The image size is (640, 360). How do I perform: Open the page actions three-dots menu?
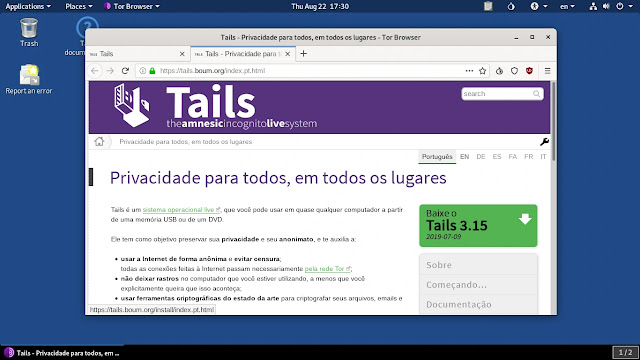point(469,71)
